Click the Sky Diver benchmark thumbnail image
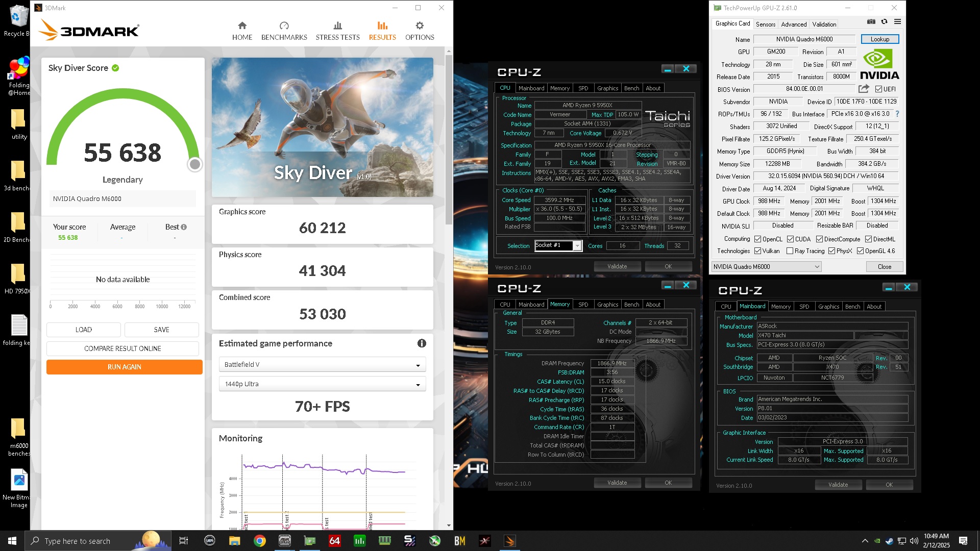Screen dimensions: 980x551 pos(323,127)
